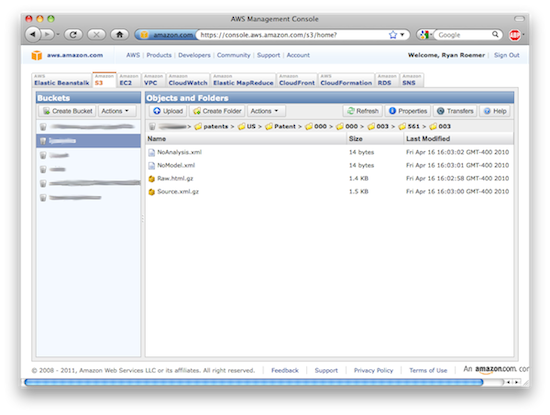Select the highlighted bucket in the list
This screenshot has width=550, height=415.
pyautogui.click(x=88, y=141)
